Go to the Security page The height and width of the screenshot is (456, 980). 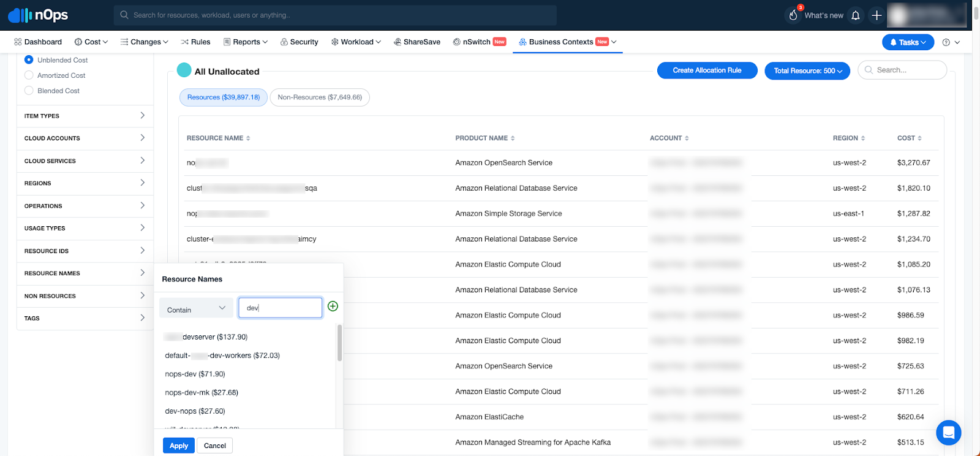tap(300, 42)
